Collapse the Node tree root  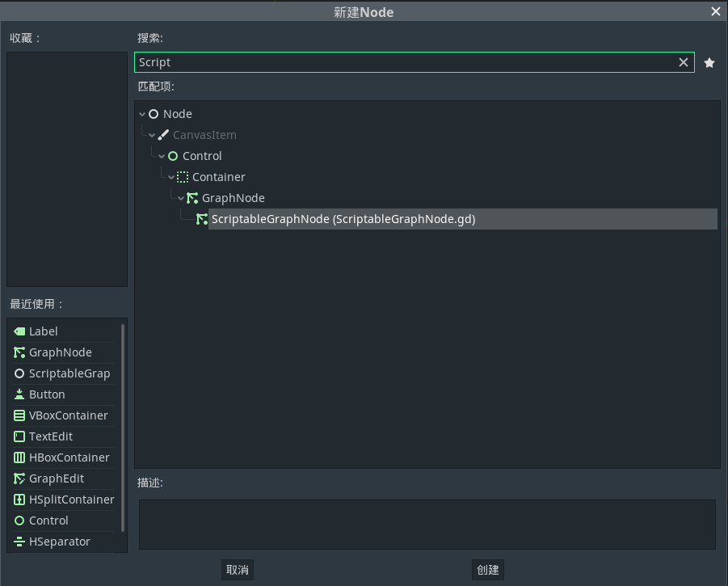(142, 114)
